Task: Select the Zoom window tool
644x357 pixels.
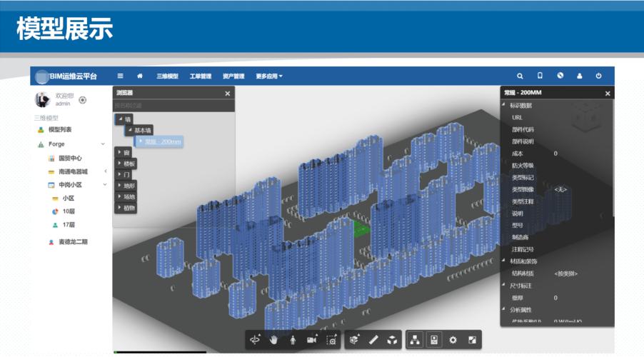Action: (x=331, y=340)
